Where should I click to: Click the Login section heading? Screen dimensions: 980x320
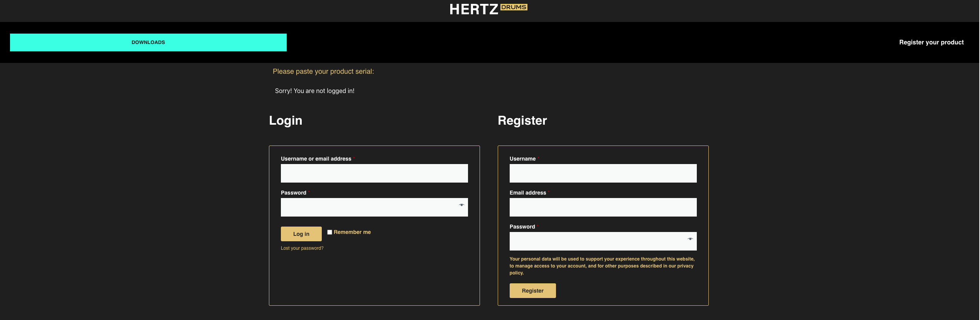[x=286, y=120]
